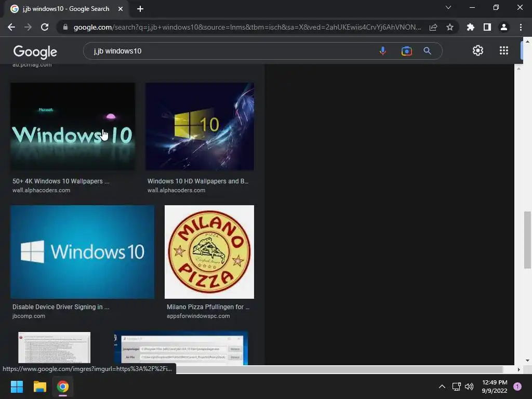
Task: Select the j.jb windows10 Google Search tab
Action: (x=66, y=9)
